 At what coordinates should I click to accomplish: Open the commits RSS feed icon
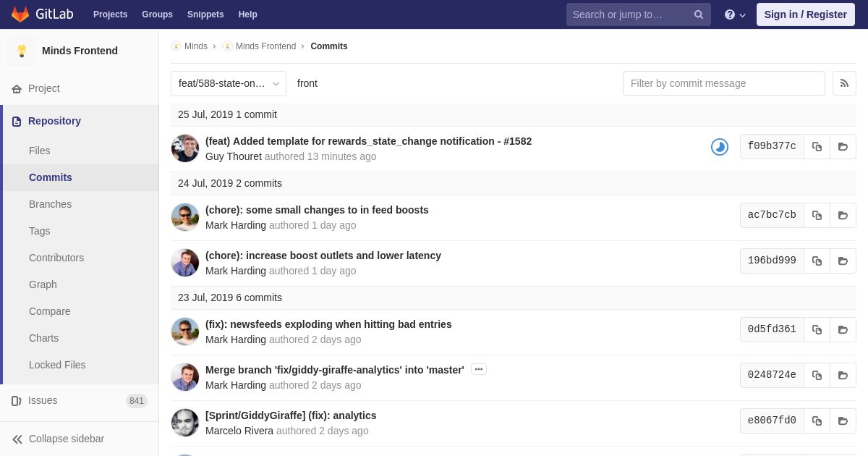tap(844, 83)
